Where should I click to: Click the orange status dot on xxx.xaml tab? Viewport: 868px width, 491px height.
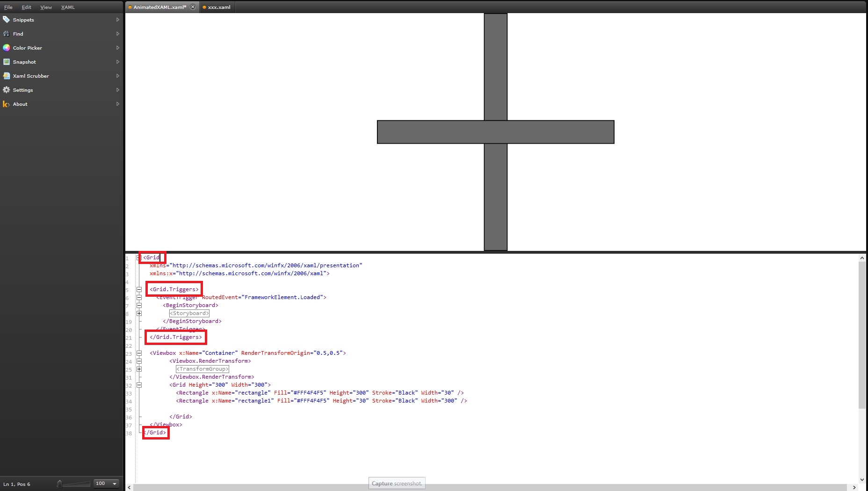coord(204,7)
